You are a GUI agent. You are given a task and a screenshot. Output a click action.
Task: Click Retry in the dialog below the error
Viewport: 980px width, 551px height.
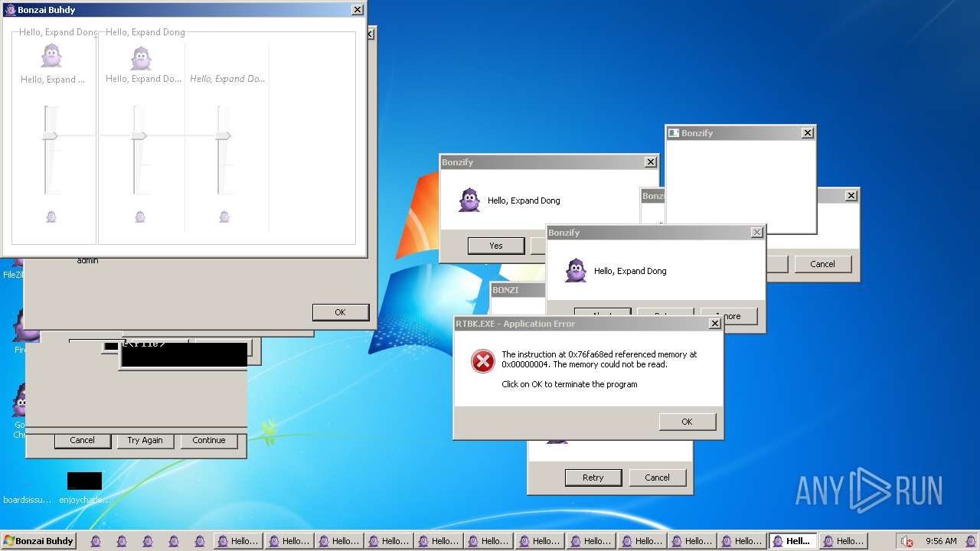(593, 478)
